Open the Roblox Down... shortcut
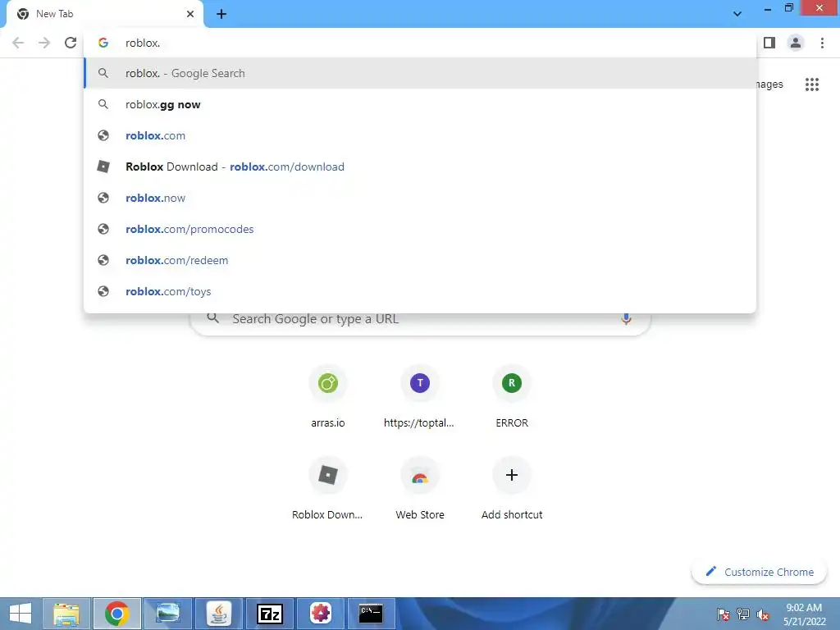 [327, 489]
